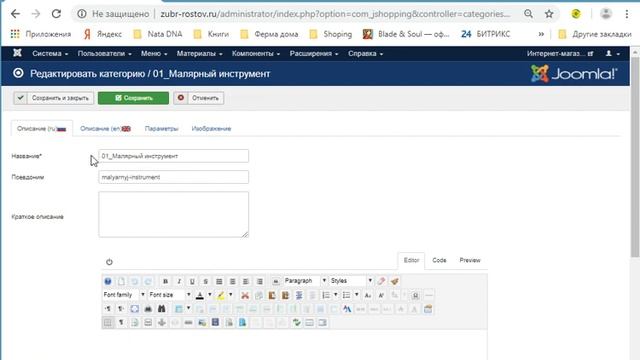The width and height of the screenshot is (640, 360).
Task: Click the New document icon in editor
Action: pyautogui.click(x=121, y=281)
